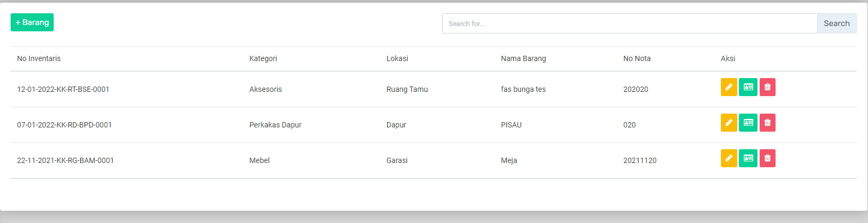Delete the Meja row with trash icon
868x223 pixels.
pyautogui.click(x=768, y=158)
